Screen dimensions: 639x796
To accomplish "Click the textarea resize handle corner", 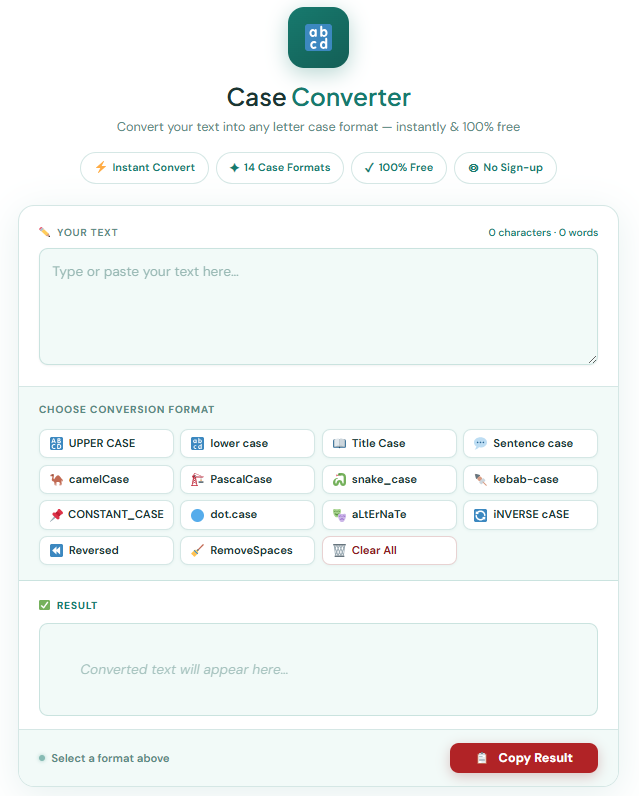I will tap(592, 359).
